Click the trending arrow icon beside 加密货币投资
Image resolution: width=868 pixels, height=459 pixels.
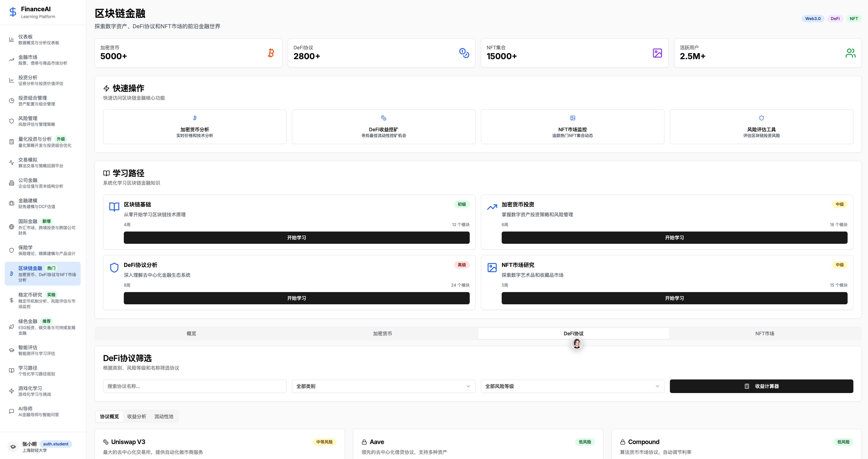(492, 207)
